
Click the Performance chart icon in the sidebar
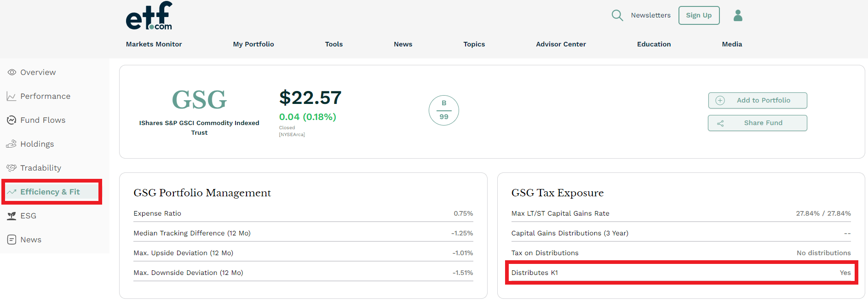pyautogui.click(x=11, y=96)
